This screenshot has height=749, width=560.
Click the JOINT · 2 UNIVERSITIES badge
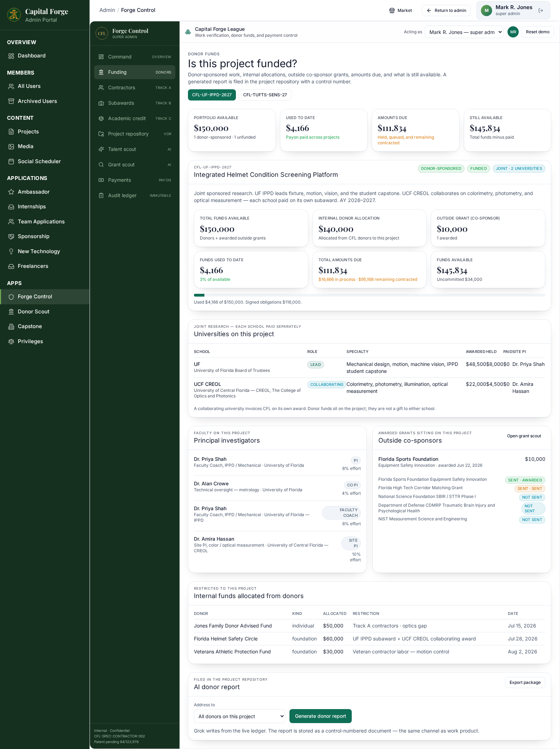pyautogui.click(x=519, y=168)
